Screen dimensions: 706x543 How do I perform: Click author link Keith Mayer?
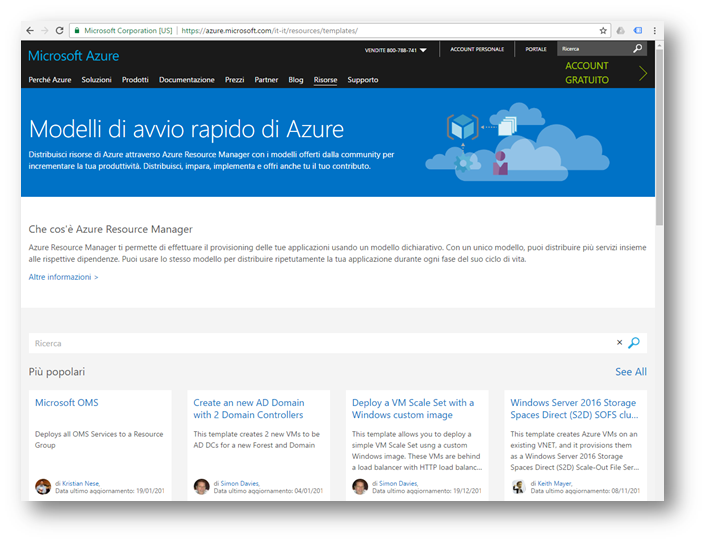(554, 483)
